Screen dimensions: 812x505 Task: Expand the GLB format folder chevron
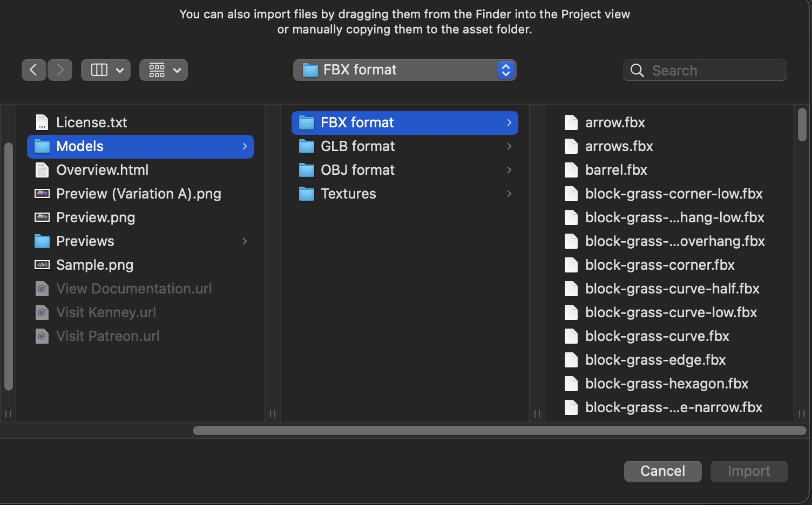pos(509,146)
